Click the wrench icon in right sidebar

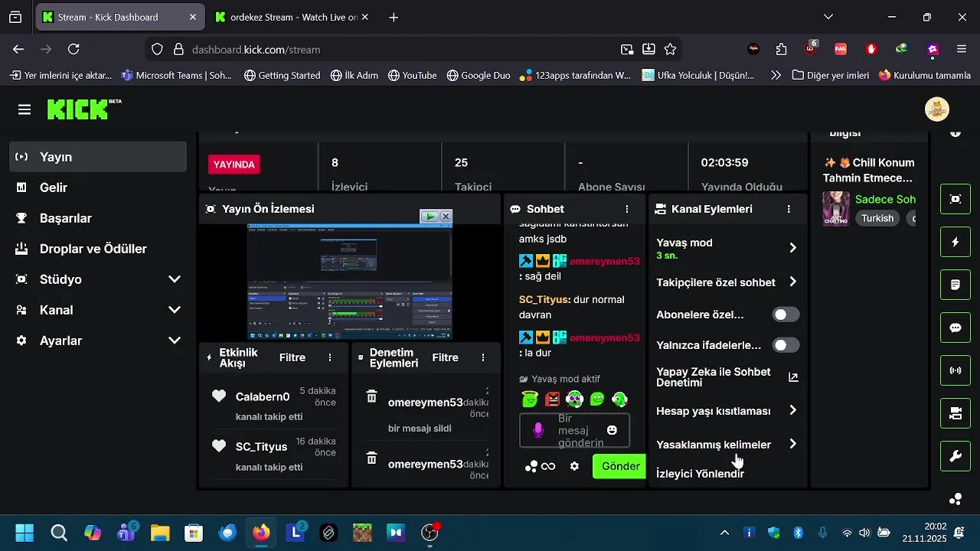pos(955,456)
